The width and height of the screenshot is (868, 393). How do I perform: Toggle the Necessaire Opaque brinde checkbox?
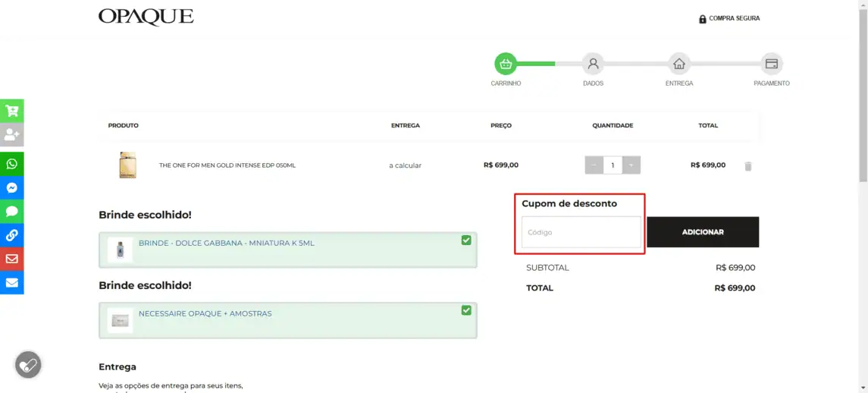466,310
